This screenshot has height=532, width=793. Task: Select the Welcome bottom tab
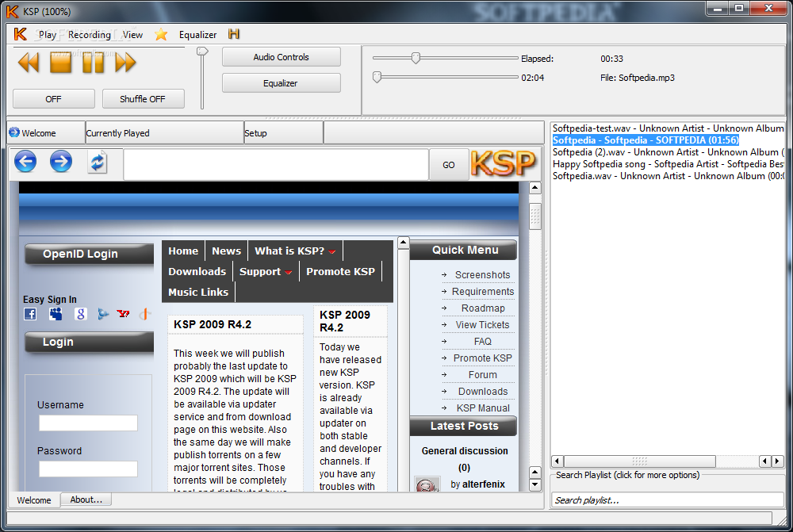pyautogui.click(x=34, y=500)
